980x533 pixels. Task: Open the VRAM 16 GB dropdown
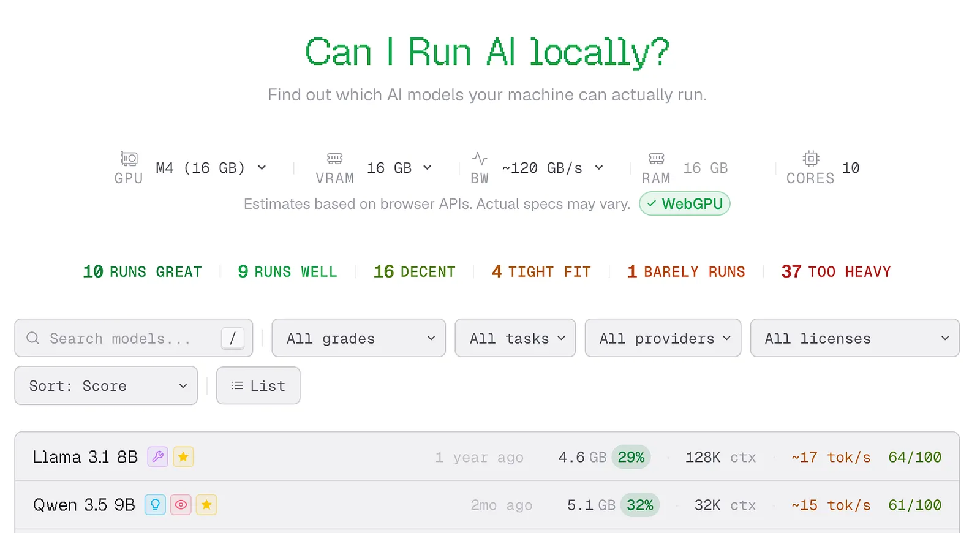(399, 168)
